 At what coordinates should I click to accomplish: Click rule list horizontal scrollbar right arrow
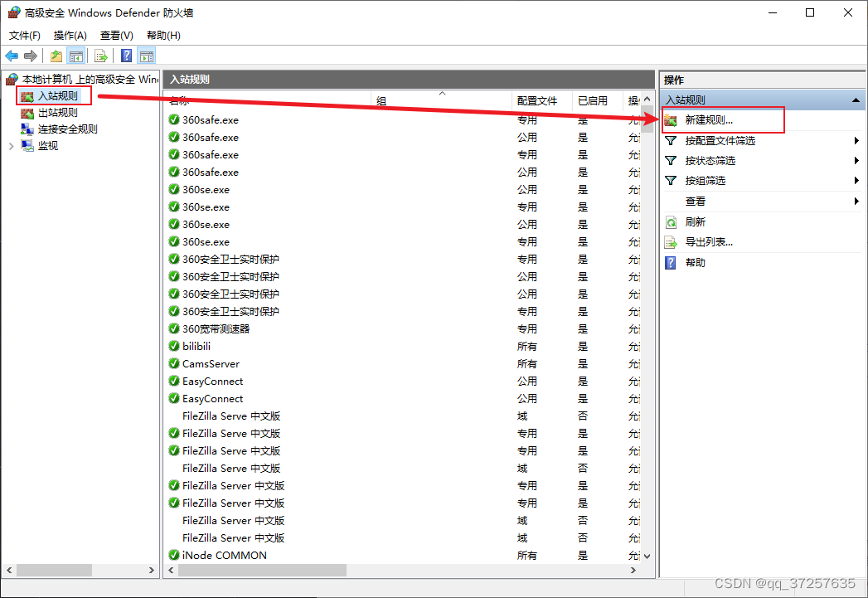point(633,571)
